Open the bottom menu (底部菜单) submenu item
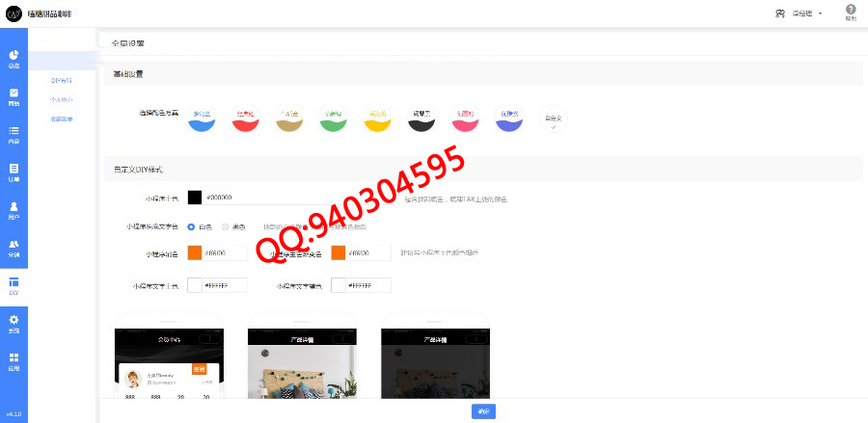The width and height of the screenshot is (868, 423). click(x=62, y=119)
